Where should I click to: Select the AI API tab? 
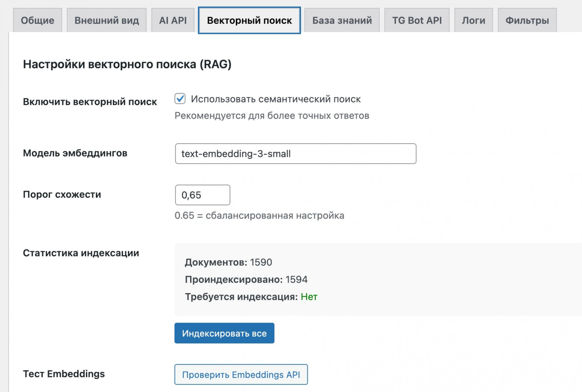pyautogui.click(x=173, y=20)
